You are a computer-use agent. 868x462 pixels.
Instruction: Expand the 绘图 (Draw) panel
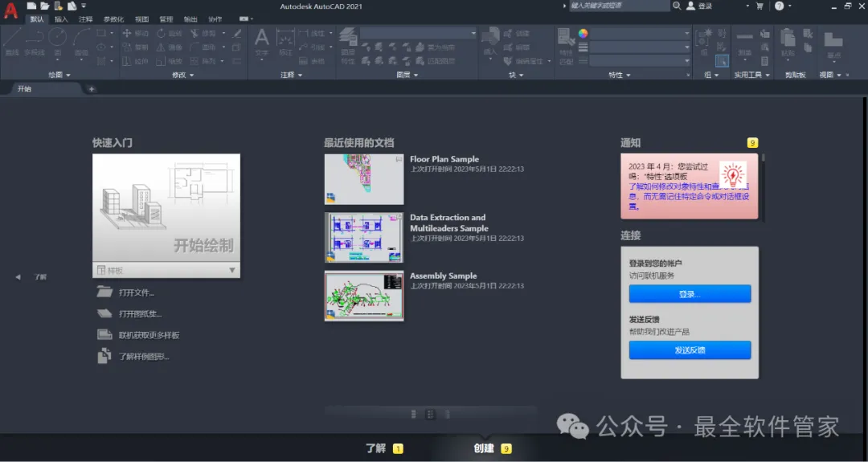tap(59, 75)
